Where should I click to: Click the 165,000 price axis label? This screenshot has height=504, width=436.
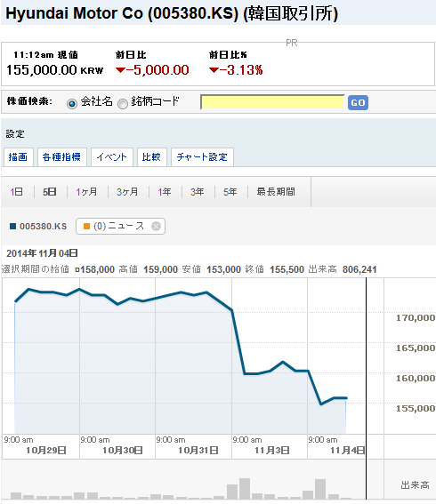tap(416, 348)
